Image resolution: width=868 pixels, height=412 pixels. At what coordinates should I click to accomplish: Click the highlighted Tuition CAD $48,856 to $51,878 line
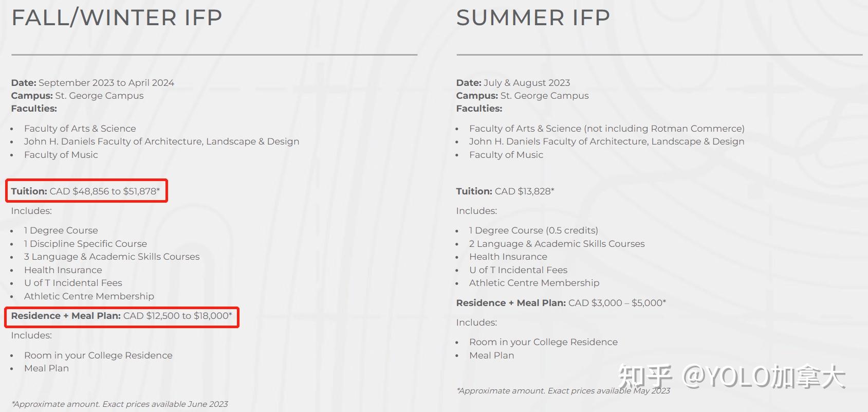pyautogui.click(x=86, y=191)
